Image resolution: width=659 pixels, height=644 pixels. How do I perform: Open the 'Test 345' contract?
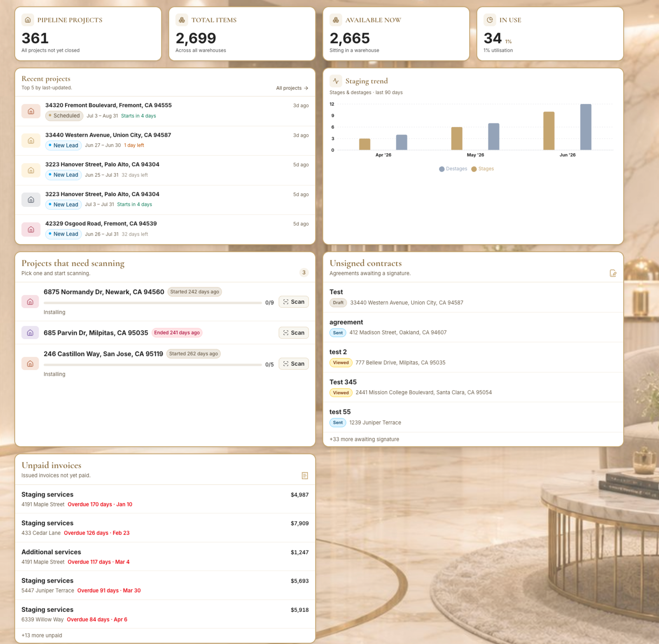click(x=473, y=387)
